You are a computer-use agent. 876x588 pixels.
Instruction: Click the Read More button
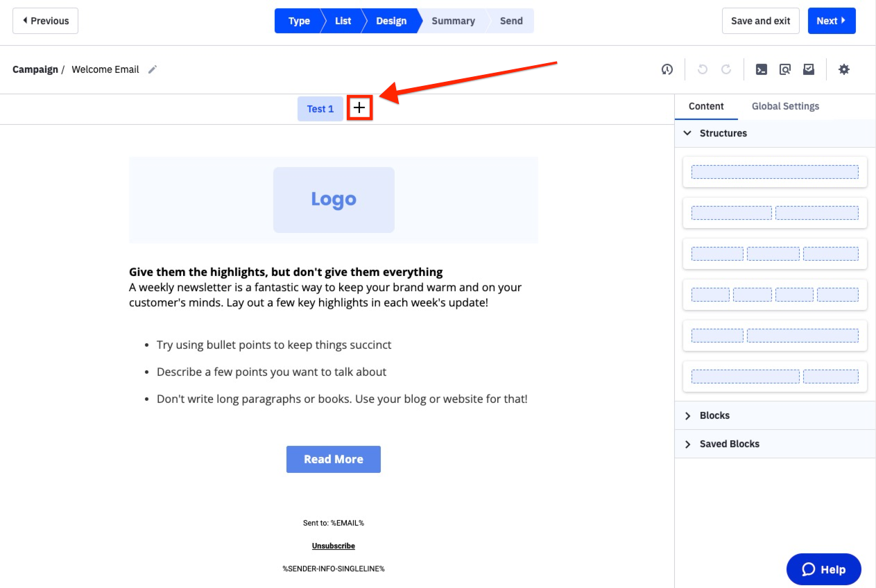334,459
